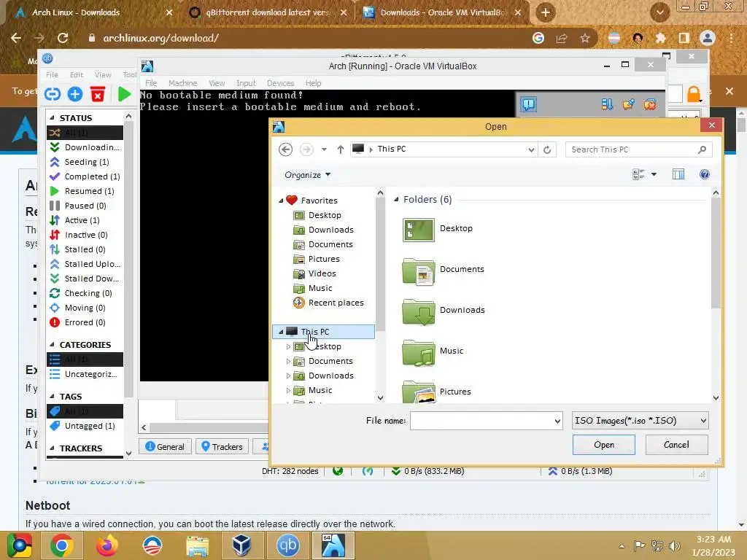
Task: Click the qBittorrent add torrent link icon
Action: 53,94
